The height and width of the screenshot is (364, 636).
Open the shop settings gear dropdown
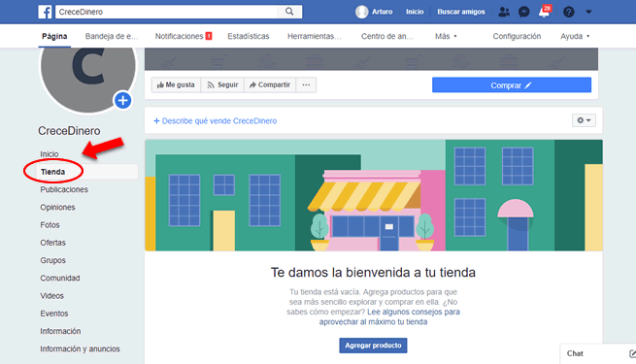[x=584, y=120]
